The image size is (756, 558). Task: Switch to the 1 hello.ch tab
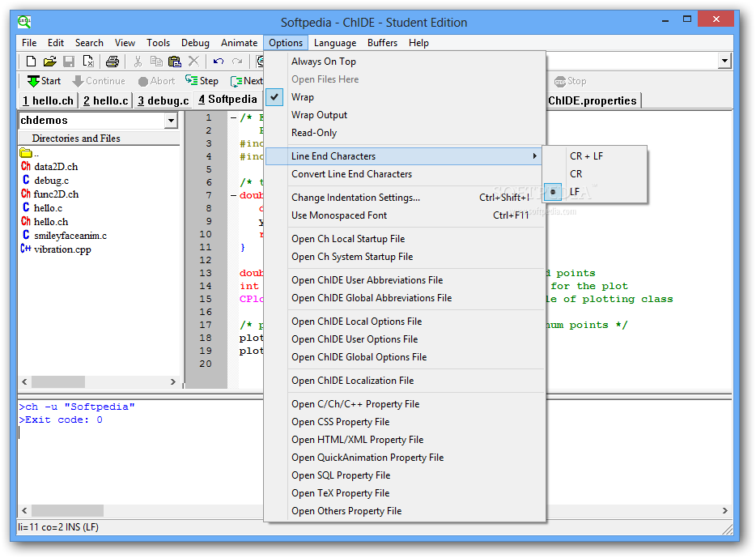49,100
